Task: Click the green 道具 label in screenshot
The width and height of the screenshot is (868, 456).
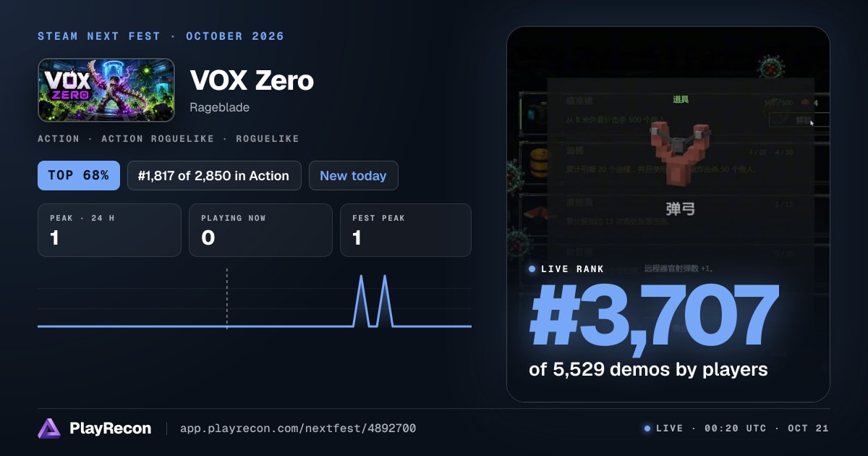Action: coord(681,99)
